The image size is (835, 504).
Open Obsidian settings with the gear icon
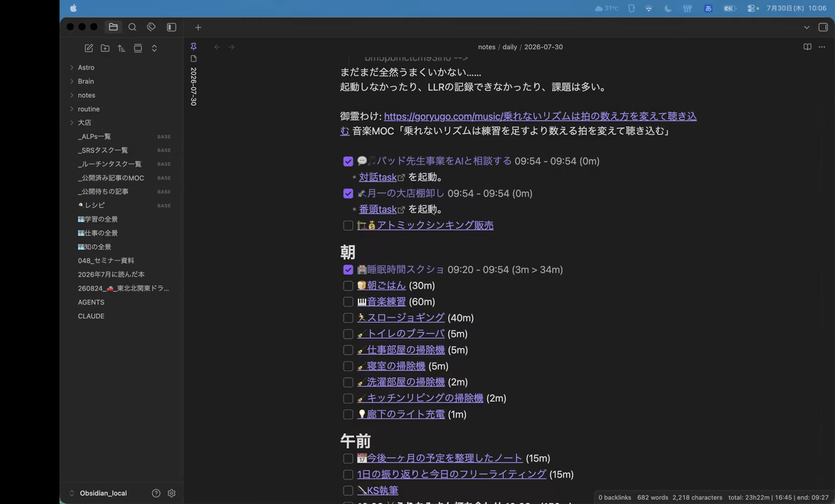tap(171, 493)
